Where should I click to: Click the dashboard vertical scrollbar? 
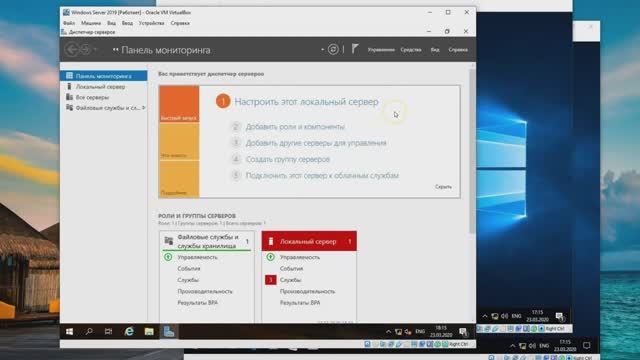(x=472, y=151)
